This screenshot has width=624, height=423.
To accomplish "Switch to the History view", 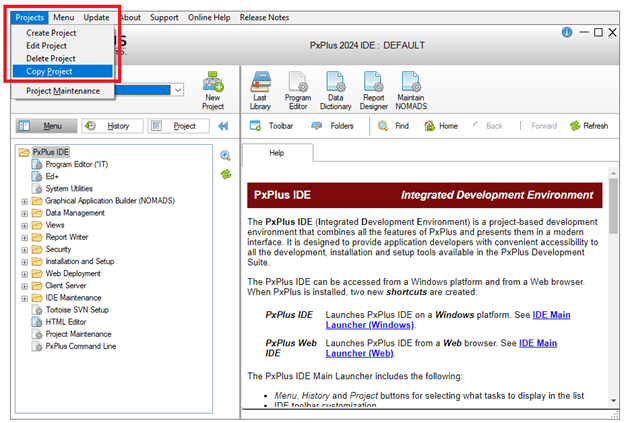I will click(112, 126).
